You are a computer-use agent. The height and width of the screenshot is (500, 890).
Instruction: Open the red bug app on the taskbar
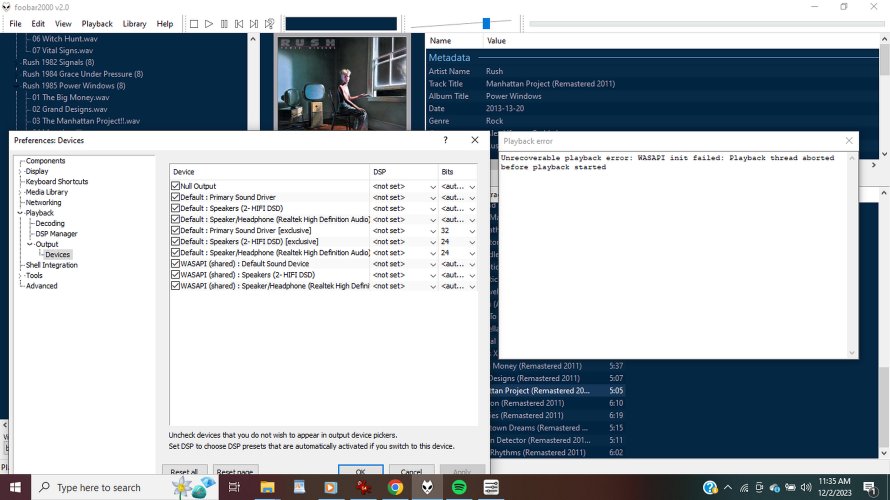363,487
